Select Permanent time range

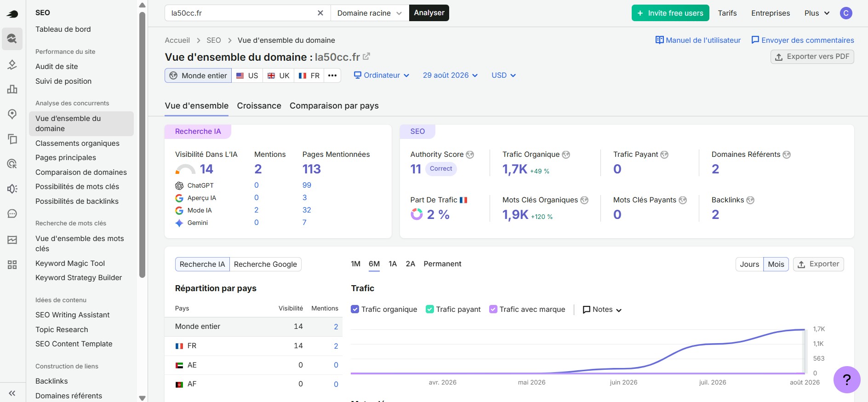(x=442, y=264)
